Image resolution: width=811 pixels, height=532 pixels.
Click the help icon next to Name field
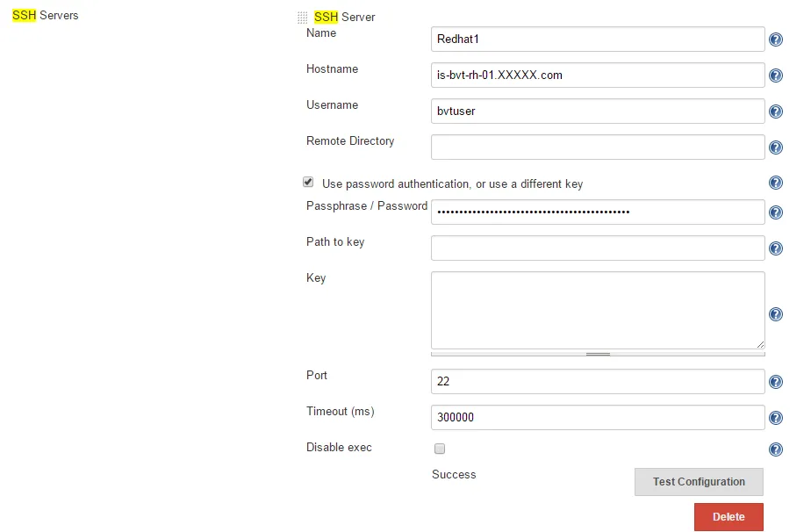click(x=776, y=40)
